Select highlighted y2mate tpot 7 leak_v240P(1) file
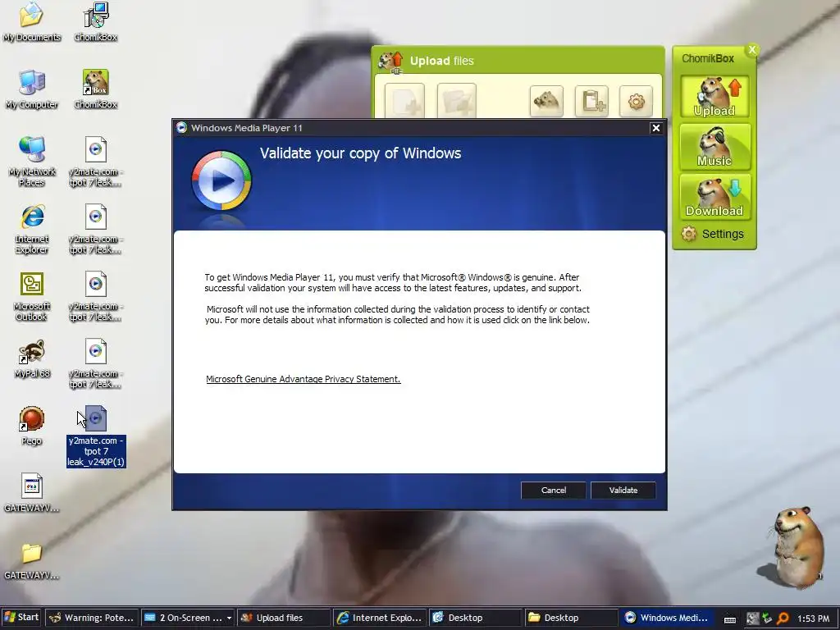This screenshot has height=630, width=840. coord(96,436)
